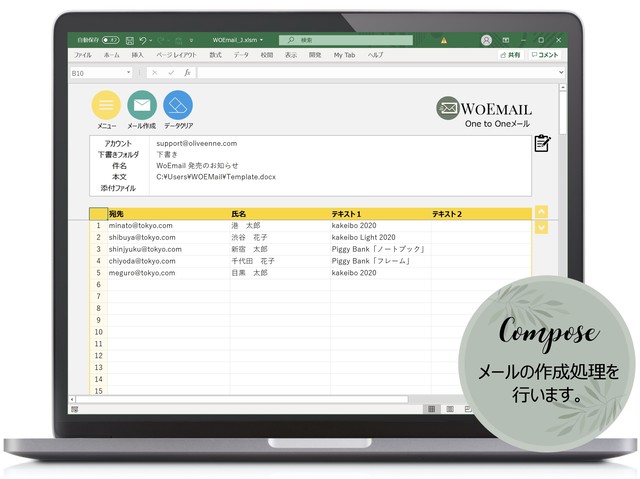Image resolution: width=640 pixels, height=479 pixels.
Task: Select the 千代田 花子 name cell
Action: (x=280, y=261)
